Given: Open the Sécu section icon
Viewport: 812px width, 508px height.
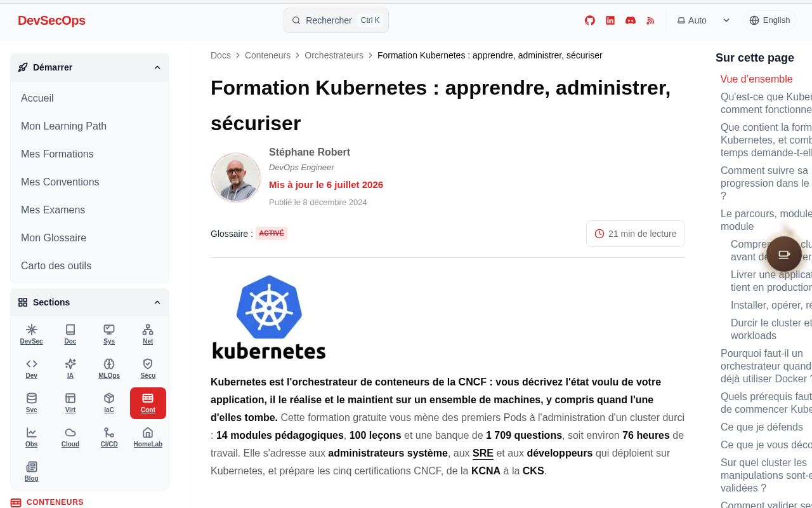Looking at the screenshot, I should click(148, 368).
